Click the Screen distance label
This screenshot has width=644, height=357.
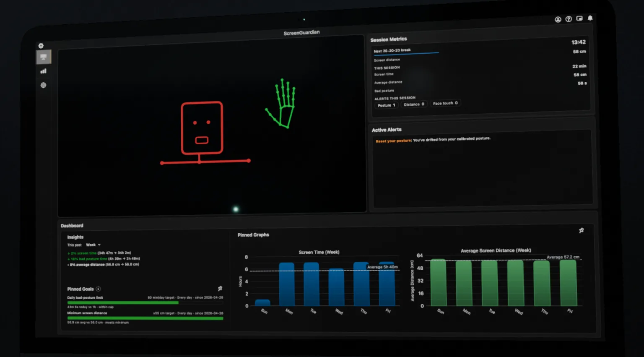387,60
